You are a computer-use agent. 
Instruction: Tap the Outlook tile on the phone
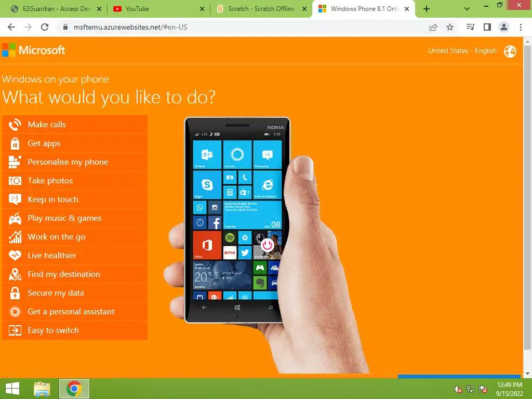coord(207,155)
